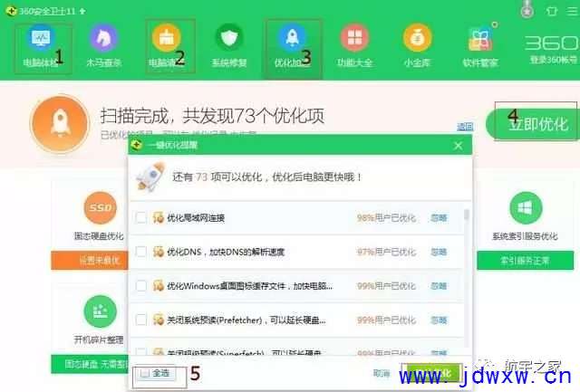Open the 功能大全 all features grid
Screen dimensions: 580x392
tap(354, 47)
